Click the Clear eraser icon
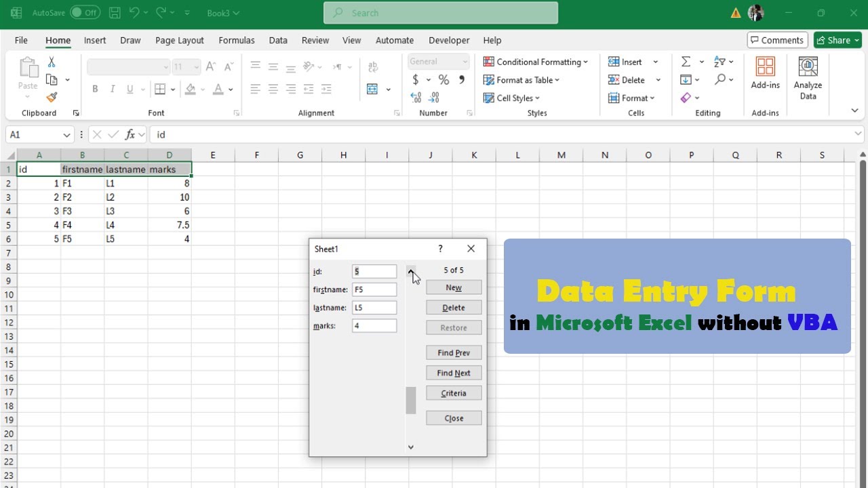 [686, 98]
